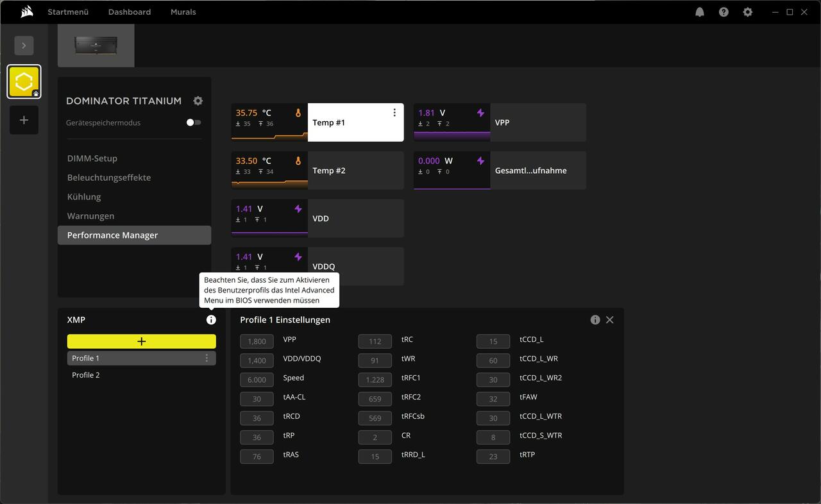Select the yellow home profile icon
Image resolution: width=821 pixels, height=504 pixels.
(x=24, y=82)
